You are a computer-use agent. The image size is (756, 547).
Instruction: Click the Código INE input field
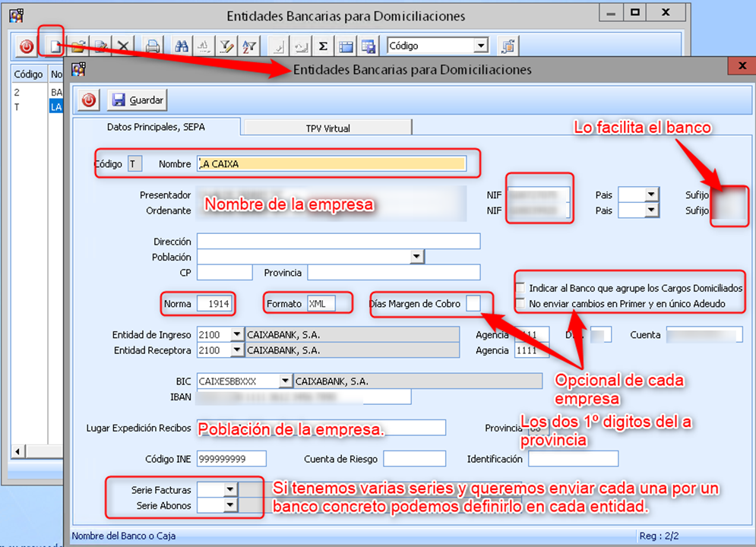tap(231, 459)
